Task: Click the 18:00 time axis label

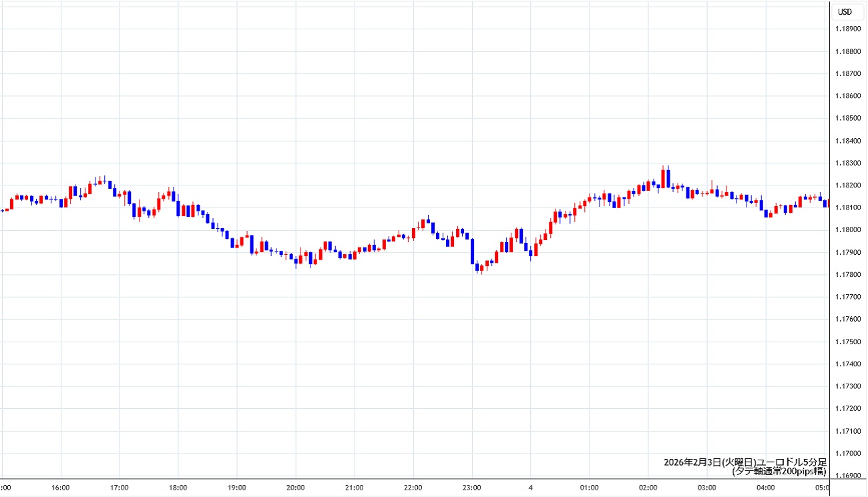Action: (178, 488)
